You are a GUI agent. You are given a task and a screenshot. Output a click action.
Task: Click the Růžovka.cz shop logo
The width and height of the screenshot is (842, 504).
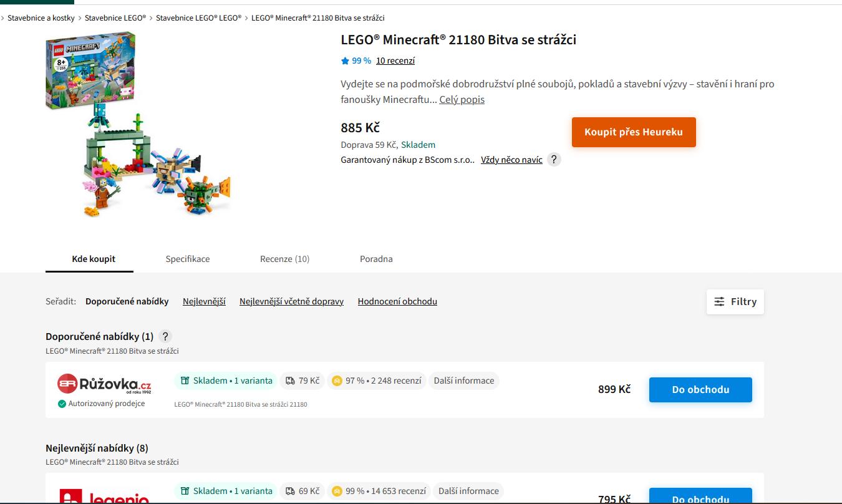click(104, 384)
